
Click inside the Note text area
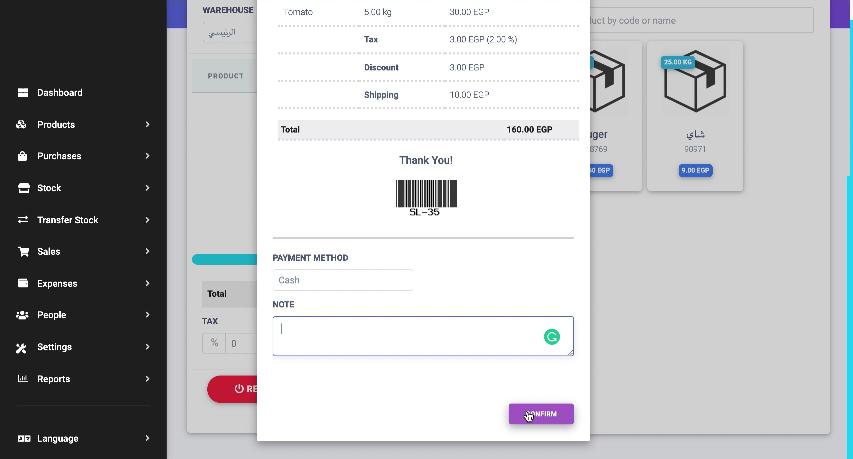point(410,336)
